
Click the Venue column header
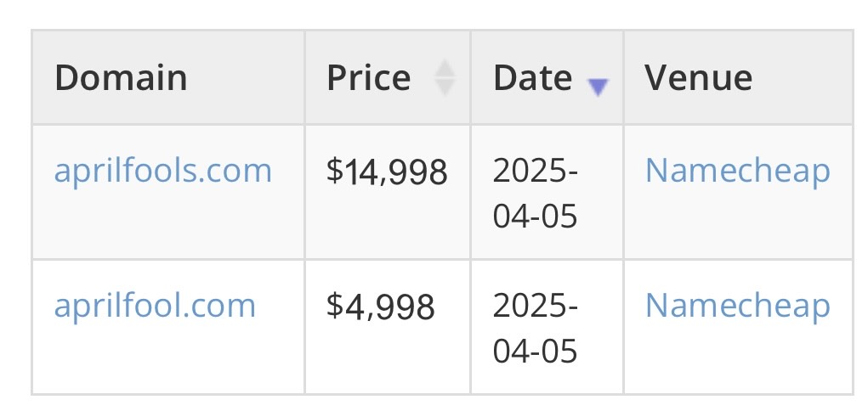tap(698, 78)
